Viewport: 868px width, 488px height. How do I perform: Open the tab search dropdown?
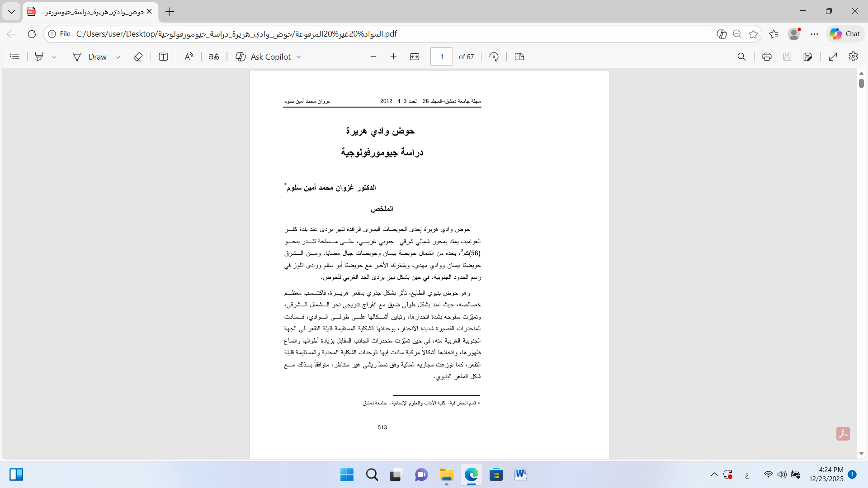pos(11,12)
